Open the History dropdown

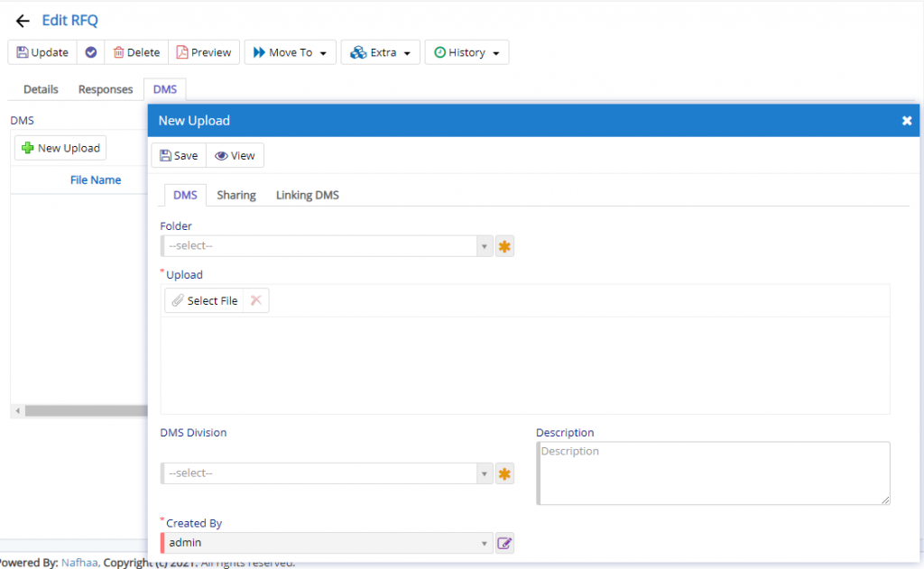coord(467,52)
